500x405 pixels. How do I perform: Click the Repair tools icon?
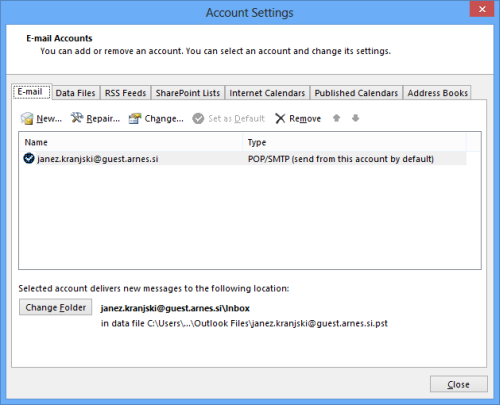(x=77, y=118)
